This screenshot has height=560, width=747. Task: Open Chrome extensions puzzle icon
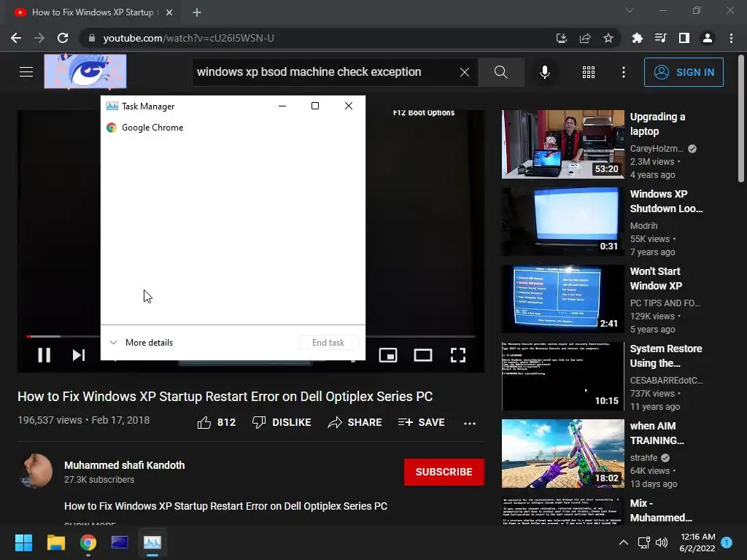pos(637,38)
